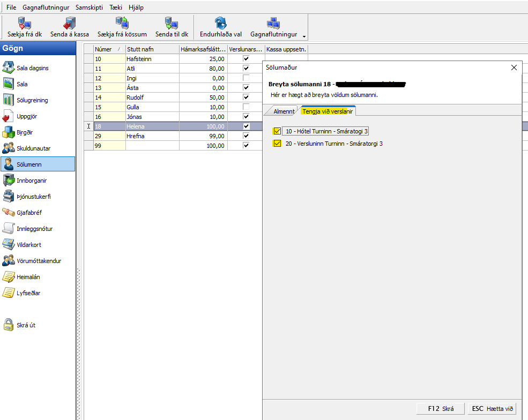Click Sækja frá kössum toolbar icon
Screen dimensions: 528x420
(x=122, y=24)
